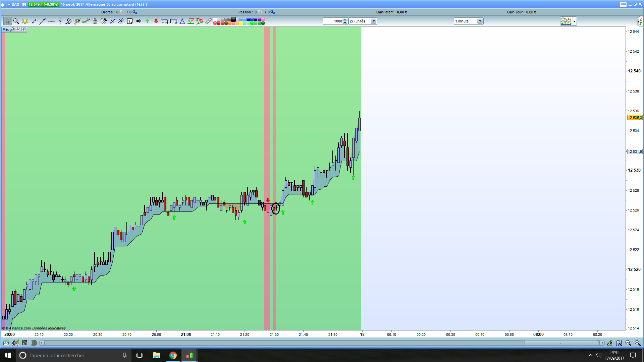Select the ruler measurement tool
The height and width of the screenshot is (362, 644).
(x=208, y=21)
